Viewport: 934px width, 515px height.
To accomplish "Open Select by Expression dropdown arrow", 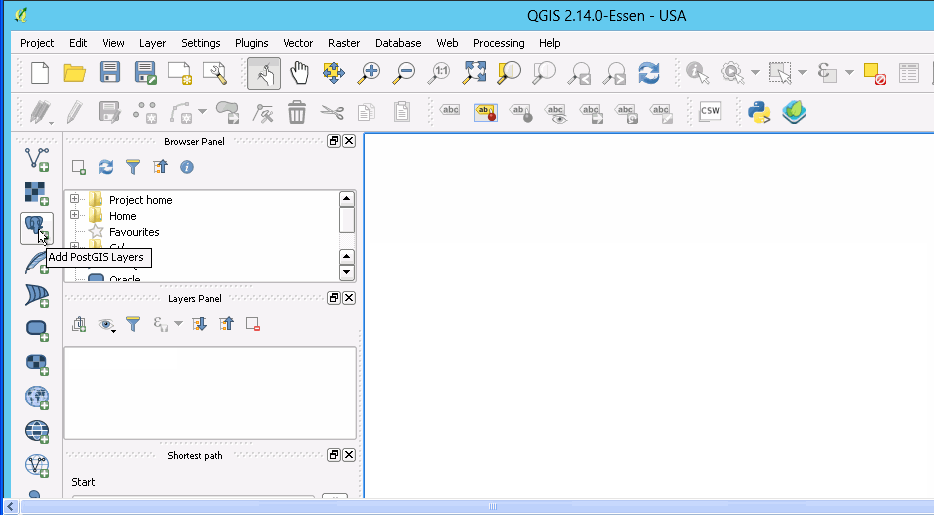I will (x=849, y=73).
